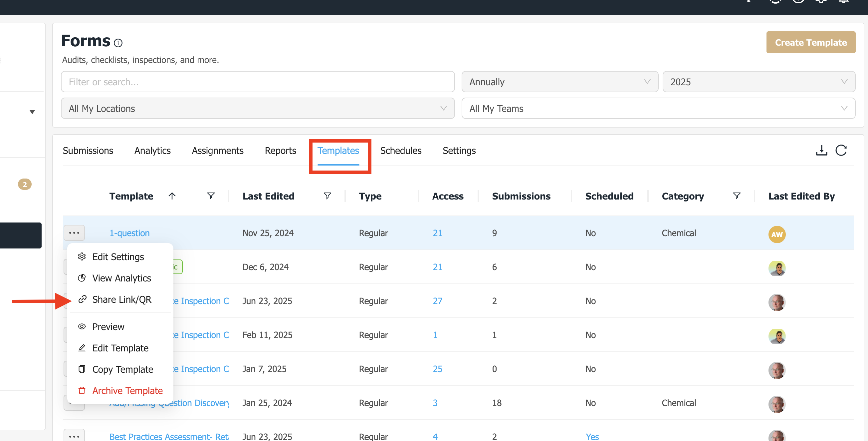Image resolution: width=868 pixels, height=441 pixels.
Task: Switch to the Schedules tab
Action: (400, 151)
